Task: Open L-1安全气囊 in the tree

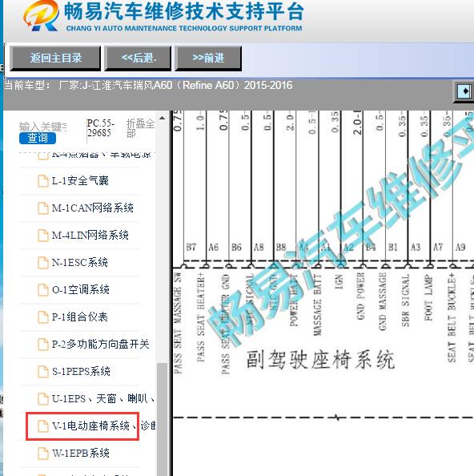Action: click(80, 181)
